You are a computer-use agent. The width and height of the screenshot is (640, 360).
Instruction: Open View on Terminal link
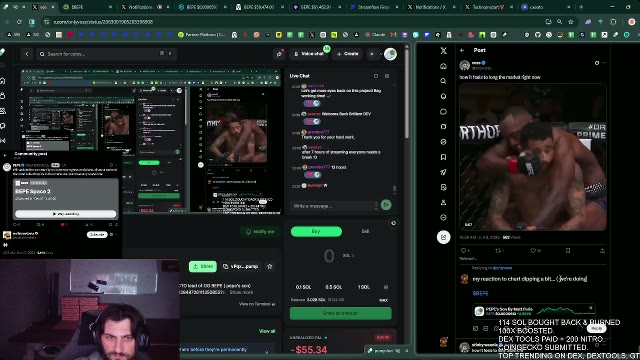tap(257, 304)
